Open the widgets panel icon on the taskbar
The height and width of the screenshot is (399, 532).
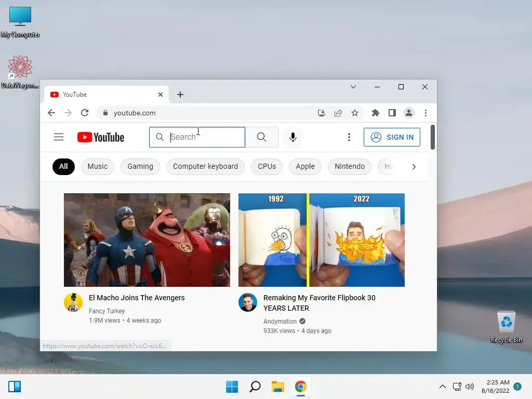tap(15, 387)
